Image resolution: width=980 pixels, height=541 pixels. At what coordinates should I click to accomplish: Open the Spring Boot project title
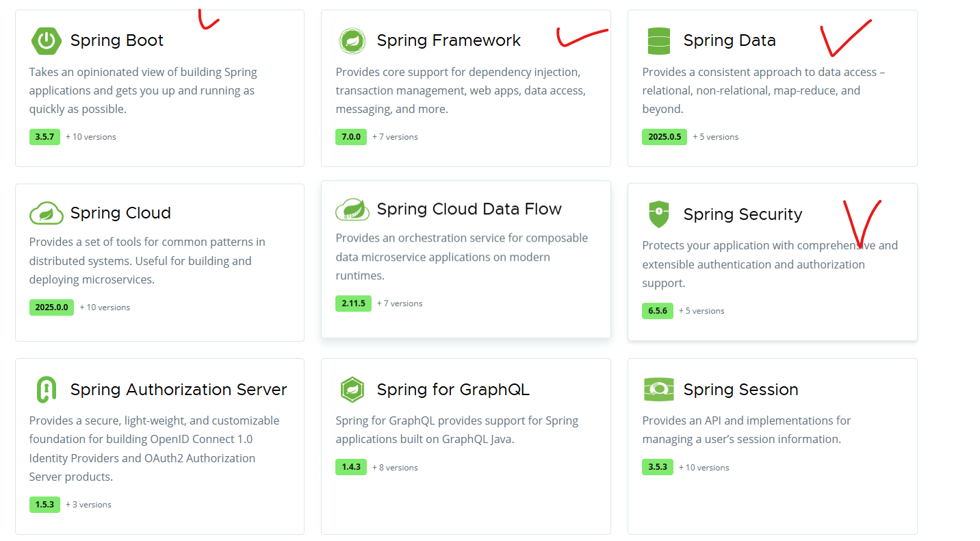tap(117, 40)
